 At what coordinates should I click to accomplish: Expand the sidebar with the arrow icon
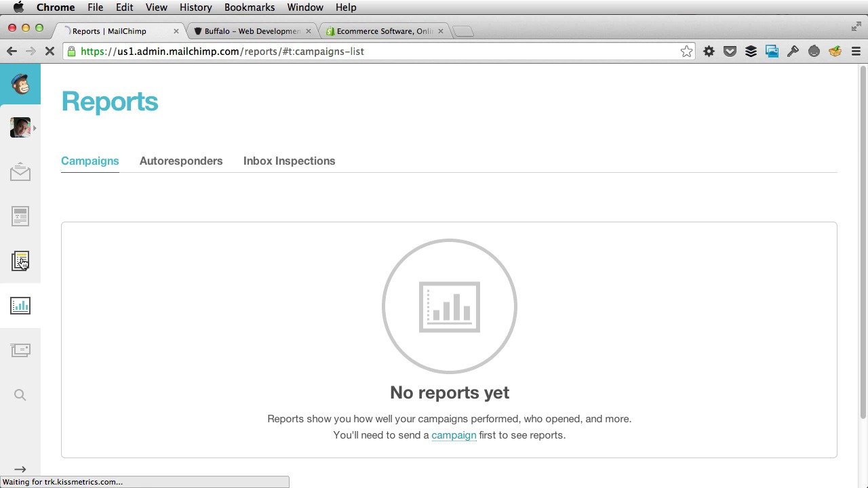[20, 469]
